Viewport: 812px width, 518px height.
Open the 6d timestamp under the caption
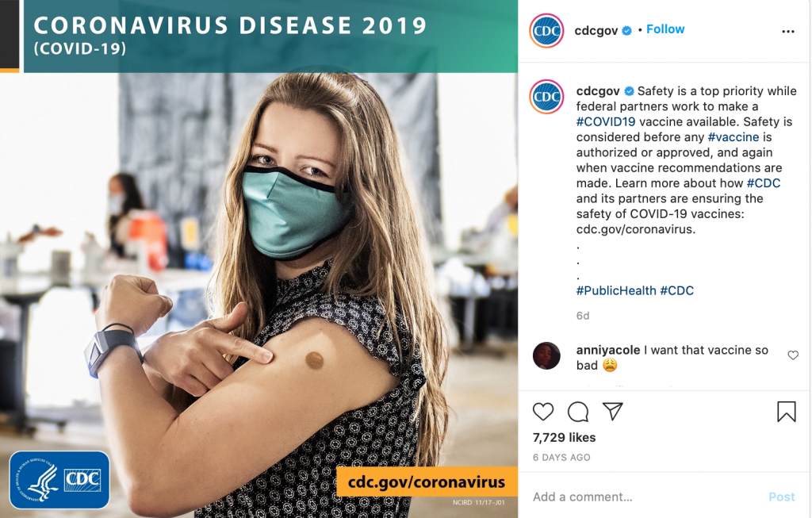[x=583, y=316]
